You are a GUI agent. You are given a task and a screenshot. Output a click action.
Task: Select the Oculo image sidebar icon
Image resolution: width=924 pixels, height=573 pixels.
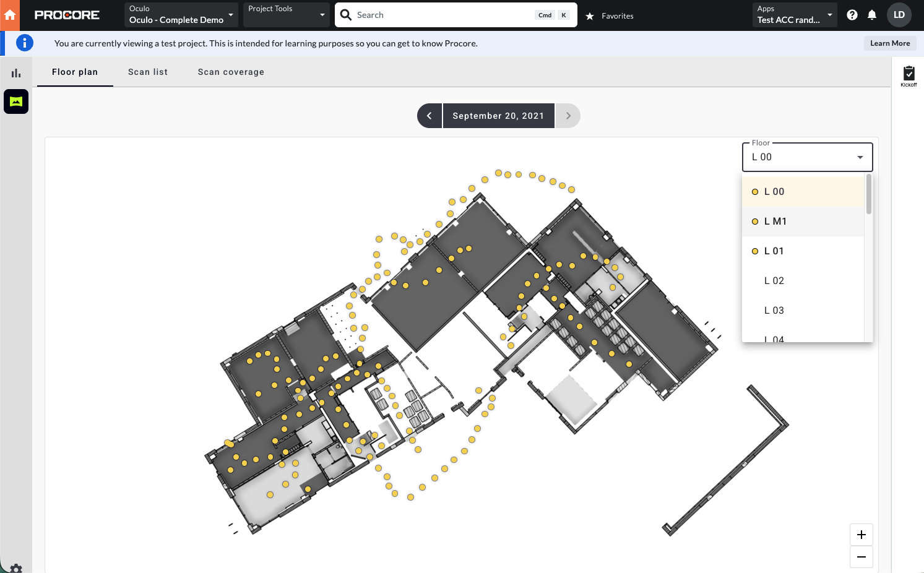[16, 101]
